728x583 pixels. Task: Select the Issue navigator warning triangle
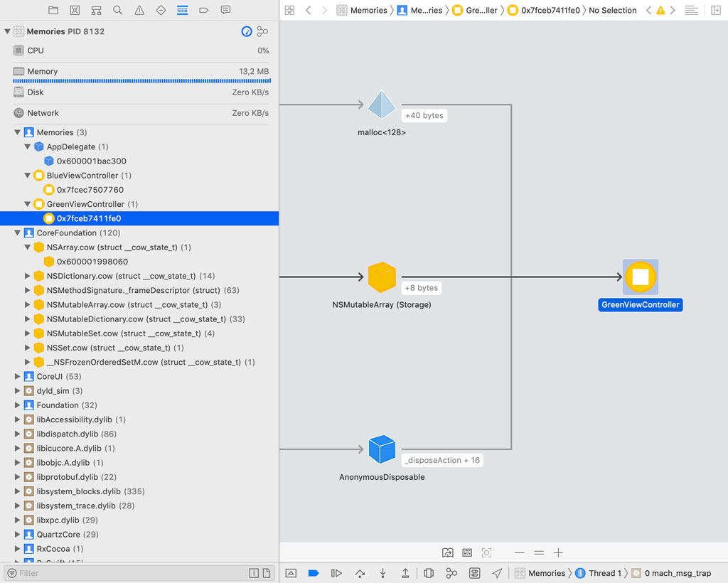[x=139, y=10]
